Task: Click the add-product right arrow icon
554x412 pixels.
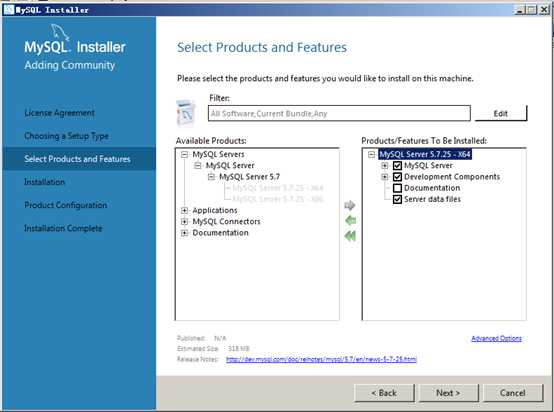Action: 349,205
